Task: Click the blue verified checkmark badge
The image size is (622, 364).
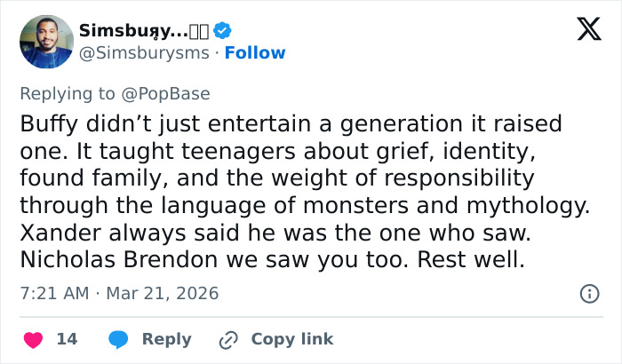Action: 222,30
